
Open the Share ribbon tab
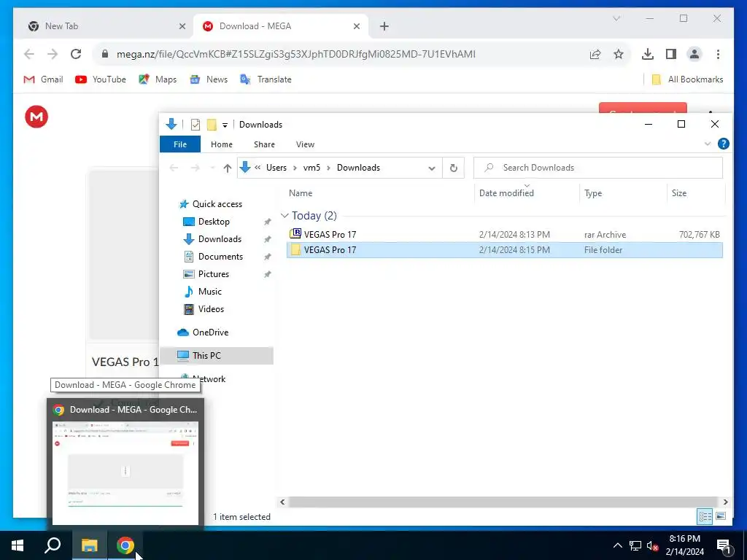264,144
